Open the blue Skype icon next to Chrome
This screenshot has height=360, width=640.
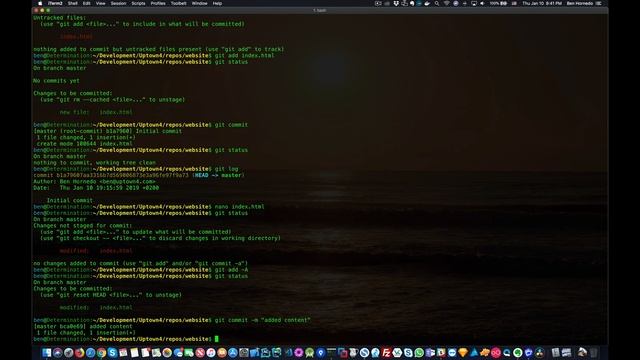(x=112, y=353)
